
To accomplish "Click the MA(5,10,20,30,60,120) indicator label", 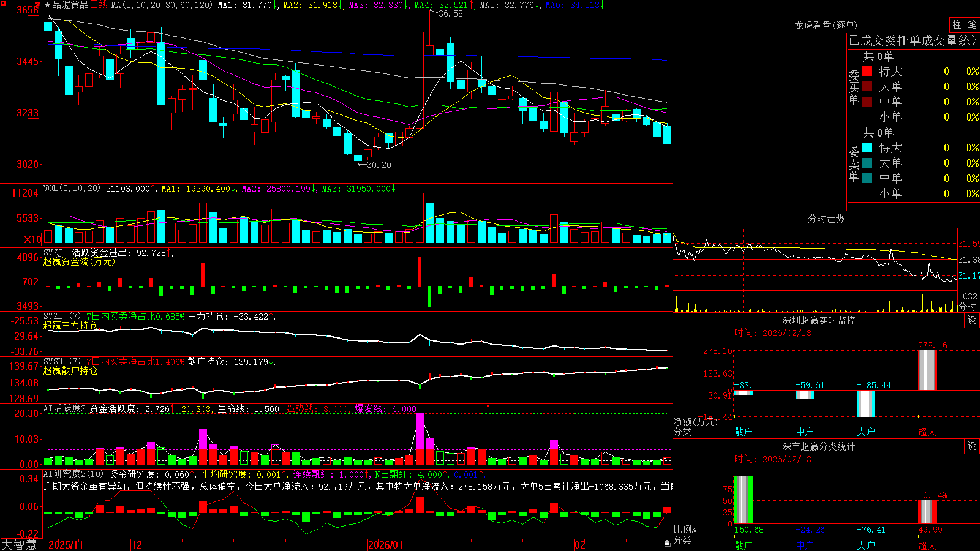I will (162, 5).
